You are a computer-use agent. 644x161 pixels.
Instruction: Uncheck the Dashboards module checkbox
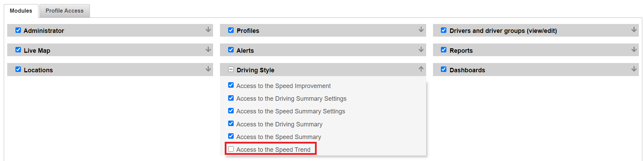pos(444,69)
